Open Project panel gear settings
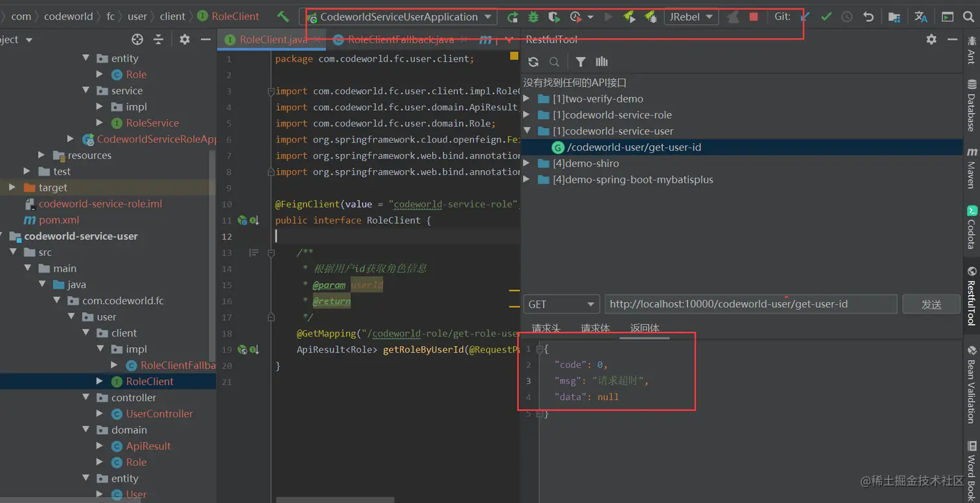This screenshot has width=980, height=503. [185, 40]
